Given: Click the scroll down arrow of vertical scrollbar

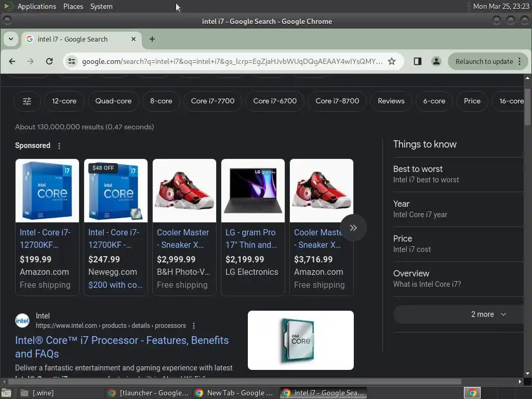Looking at the screenshot, I should click(x=527, y=374).
